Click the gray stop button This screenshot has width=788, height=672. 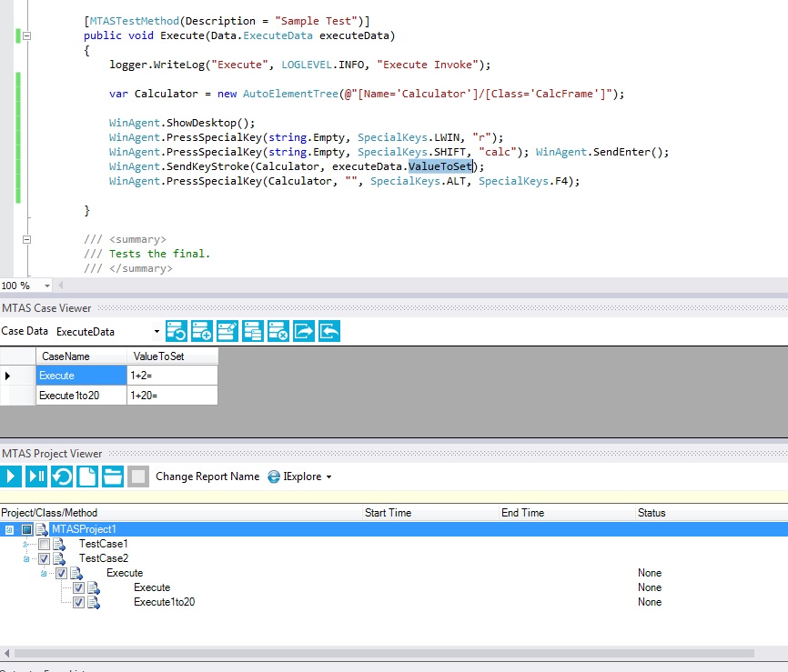(x=138, y=476)
